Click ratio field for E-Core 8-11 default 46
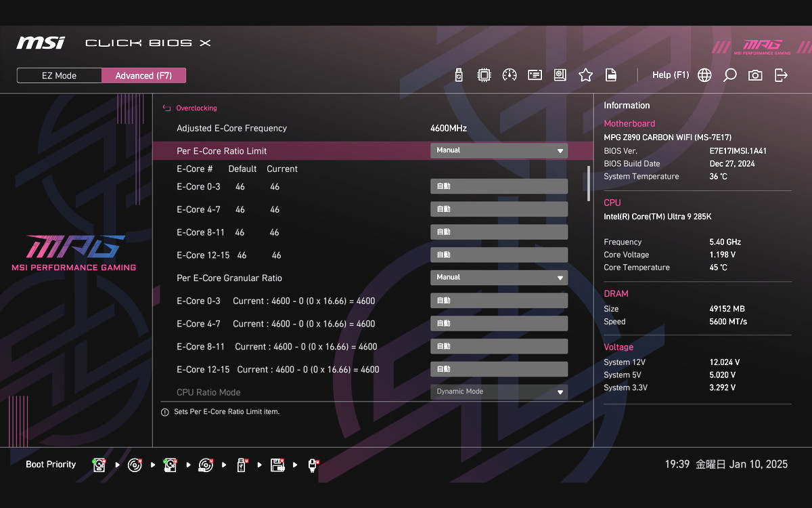The image size is (812, 508). (x=499, y=232)
